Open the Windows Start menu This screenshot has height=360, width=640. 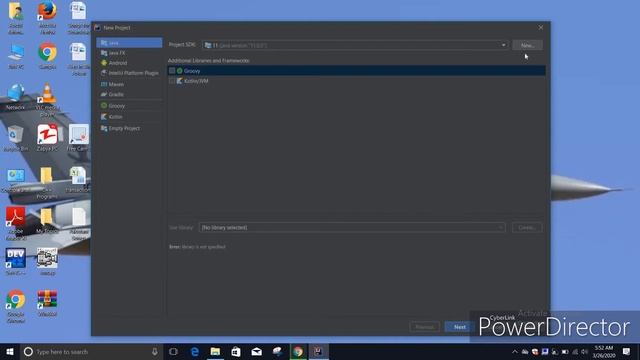coord(10,351)
